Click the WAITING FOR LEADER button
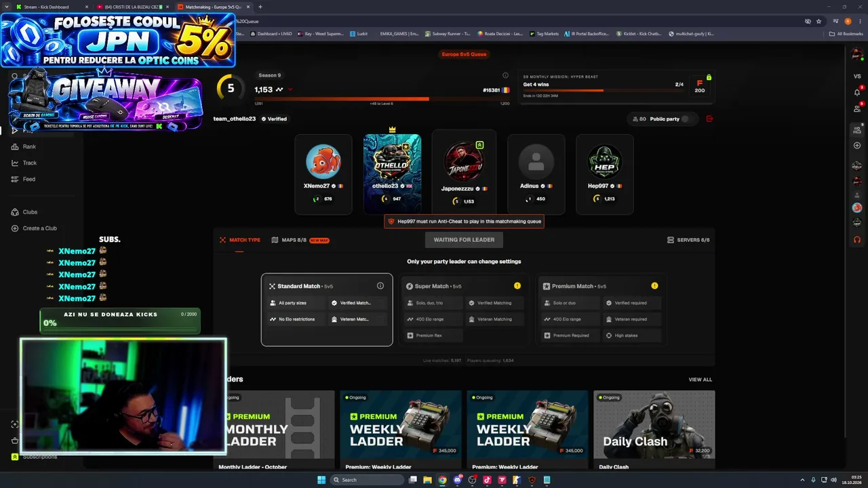The width and height of the screenshot is (868, 488). (x=464, y=239)
